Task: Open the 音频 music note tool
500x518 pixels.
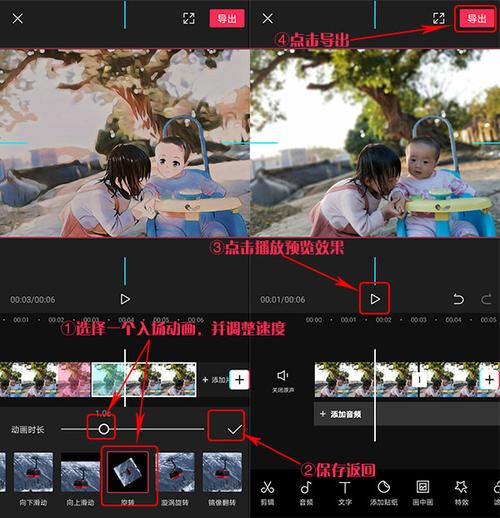Action: click(x=306, y=493)
